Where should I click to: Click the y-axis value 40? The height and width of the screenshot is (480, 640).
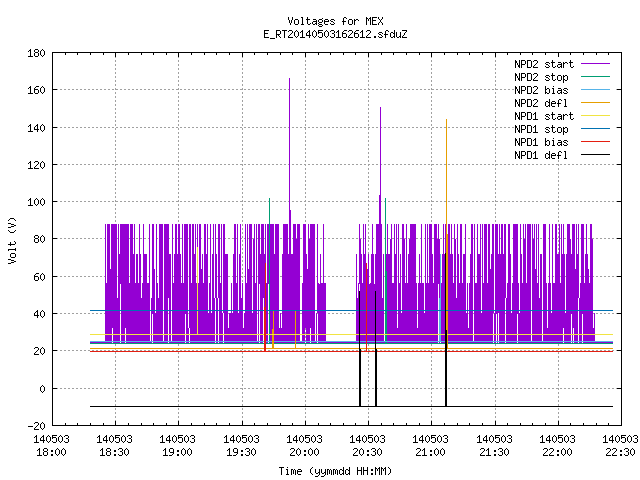(x=39, y=314)
